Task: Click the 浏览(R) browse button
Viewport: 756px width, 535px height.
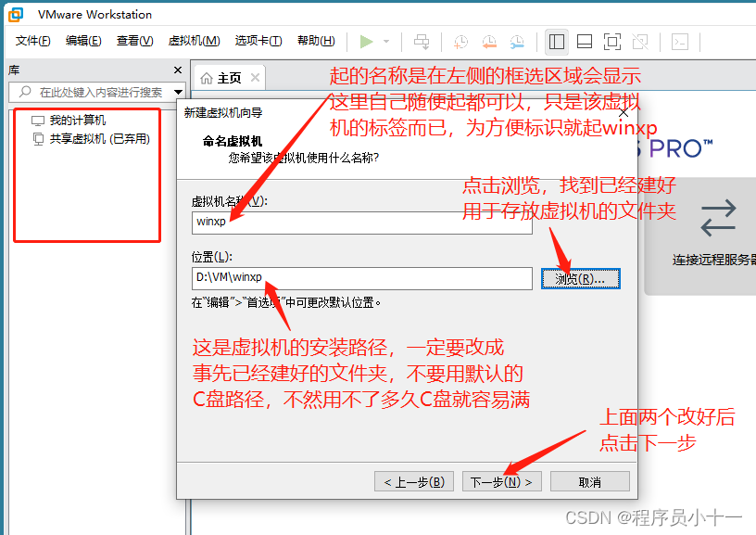Action: [580, 278]
